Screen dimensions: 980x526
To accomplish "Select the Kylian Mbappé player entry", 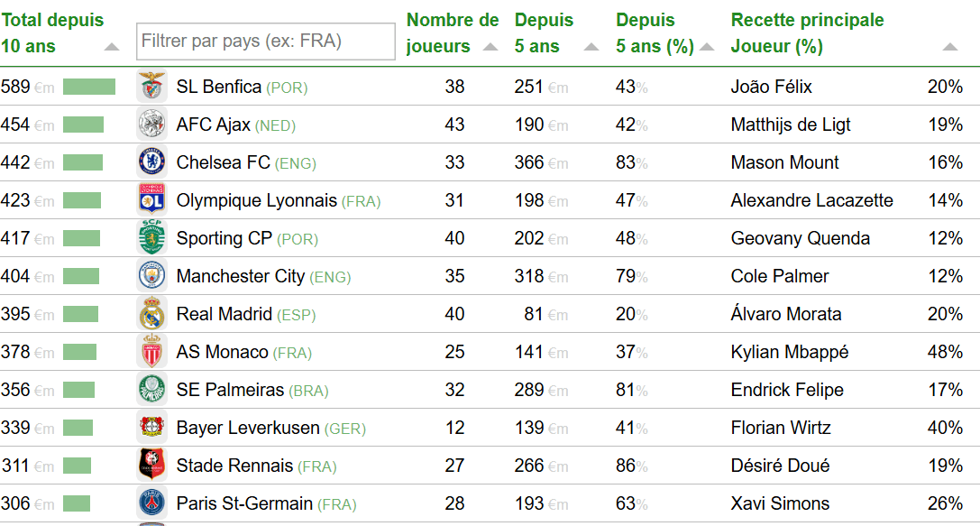I will pos(789,352).
